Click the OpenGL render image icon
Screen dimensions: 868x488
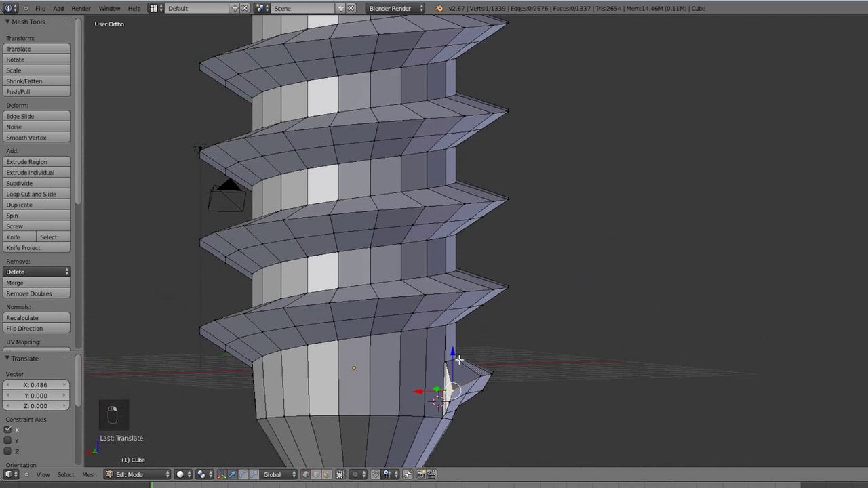[421, 474]
